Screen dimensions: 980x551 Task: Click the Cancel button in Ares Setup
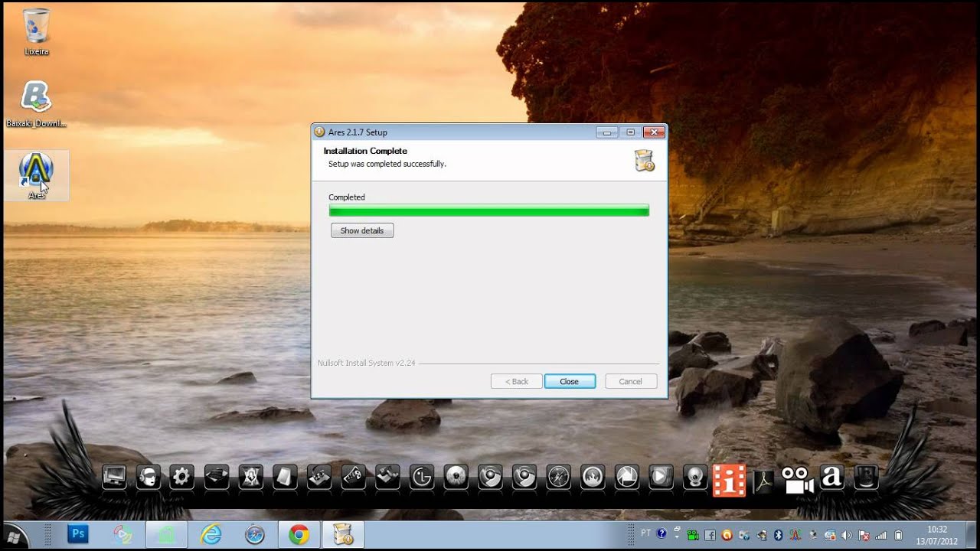[x=631, y=381]
